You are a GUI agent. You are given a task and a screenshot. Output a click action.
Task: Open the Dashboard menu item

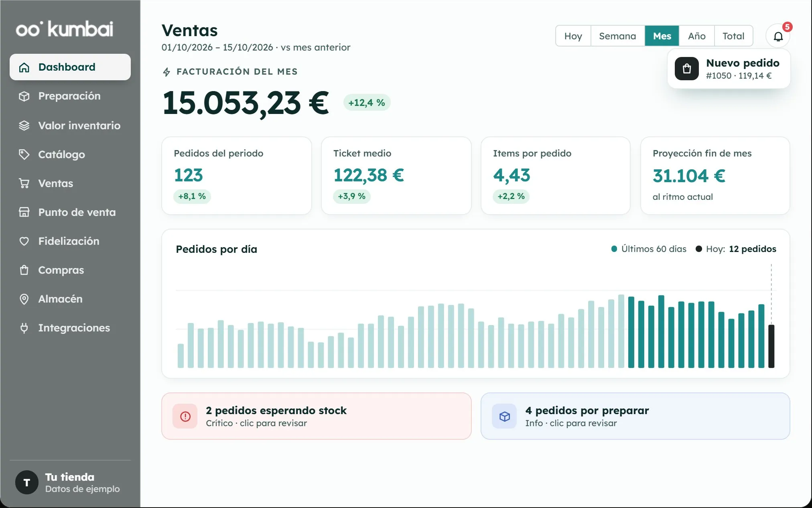coord(70,67)
